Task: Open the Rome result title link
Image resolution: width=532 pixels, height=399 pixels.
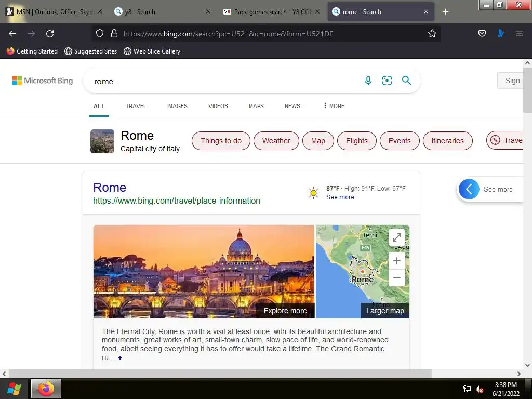Action: pos(110,187)
